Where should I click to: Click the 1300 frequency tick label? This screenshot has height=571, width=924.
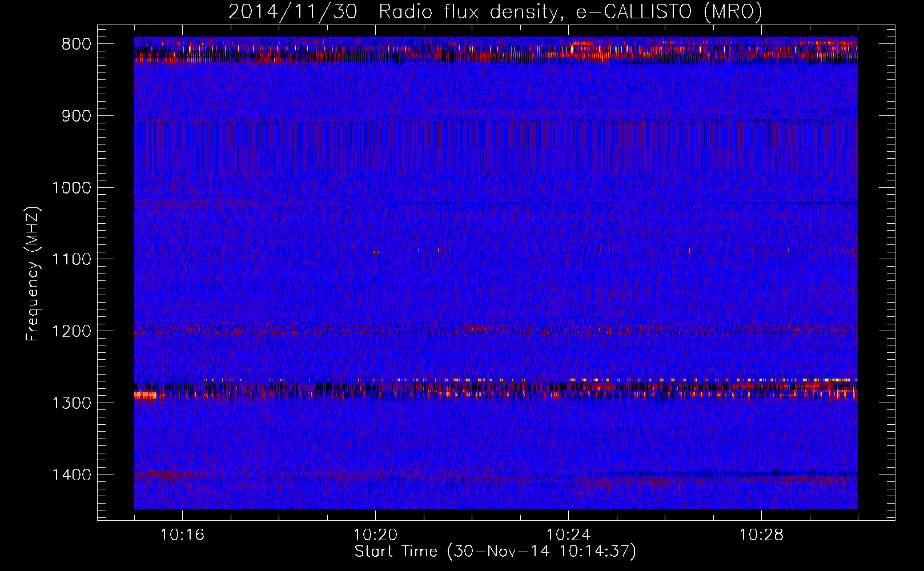[x=71, y=403]
